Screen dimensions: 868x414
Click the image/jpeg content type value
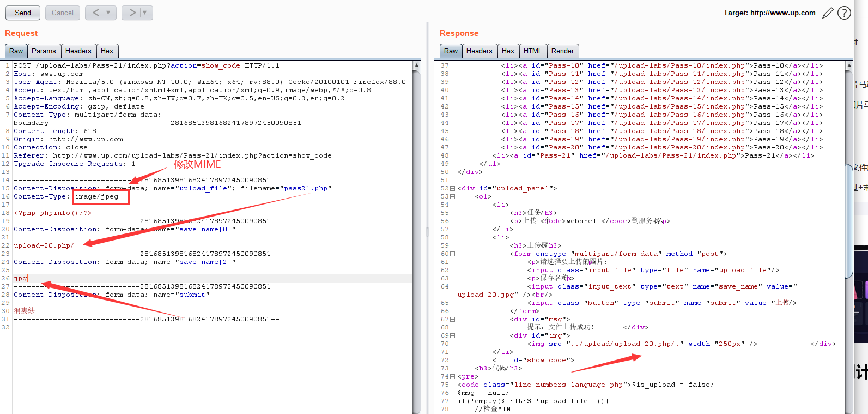[97, 196]
